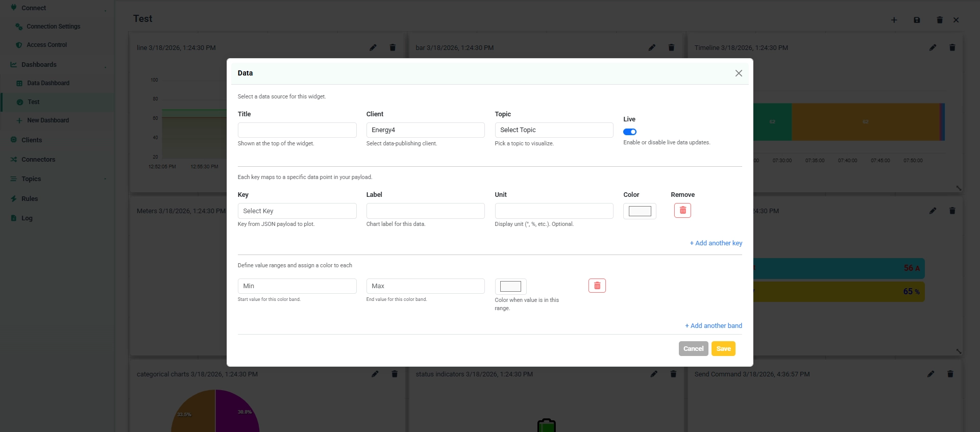Click Add another band link

714,326
